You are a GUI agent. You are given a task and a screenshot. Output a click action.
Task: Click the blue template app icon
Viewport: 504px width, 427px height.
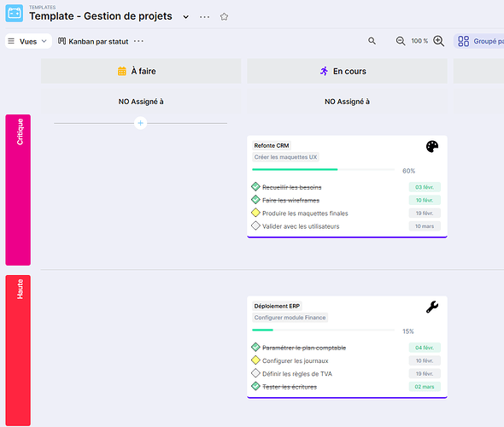coord(15,13)
